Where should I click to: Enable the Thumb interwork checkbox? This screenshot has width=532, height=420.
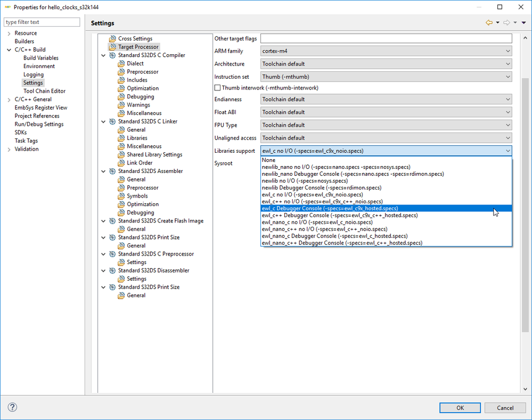point(217,88)
